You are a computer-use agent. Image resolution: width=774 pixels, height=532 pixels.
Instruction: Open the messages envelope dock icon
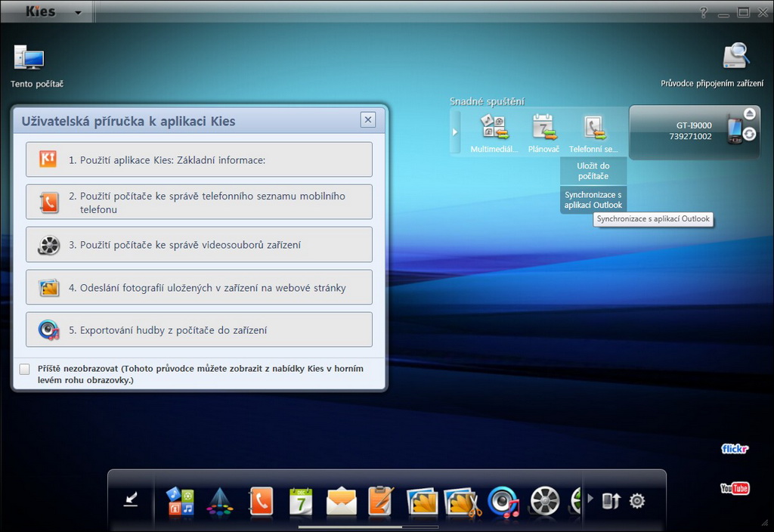pos(342,502)
